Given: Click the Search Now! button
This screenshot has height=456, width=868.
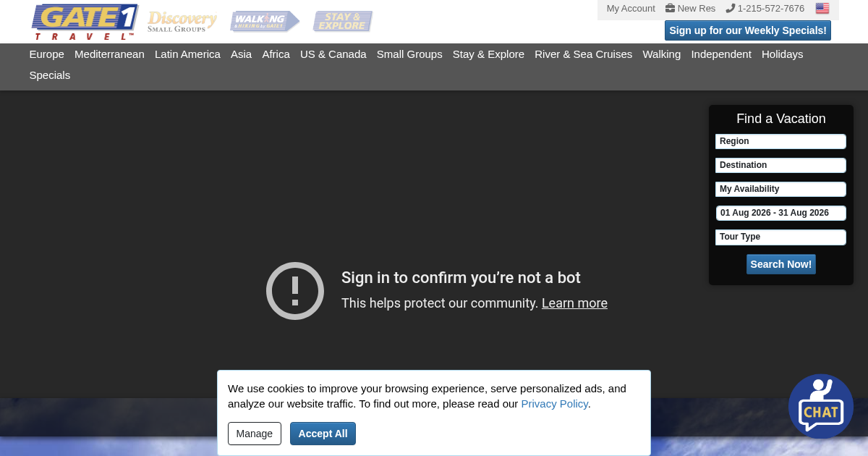Looking at the screenshot, I should [x=781, y=264].
